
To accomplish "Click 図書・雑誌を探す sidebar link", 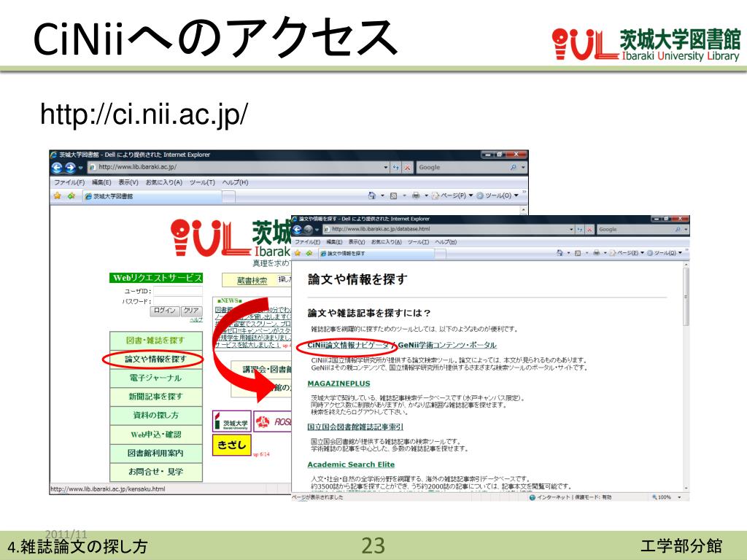I will pyautogui.click(x=156, y=341).
